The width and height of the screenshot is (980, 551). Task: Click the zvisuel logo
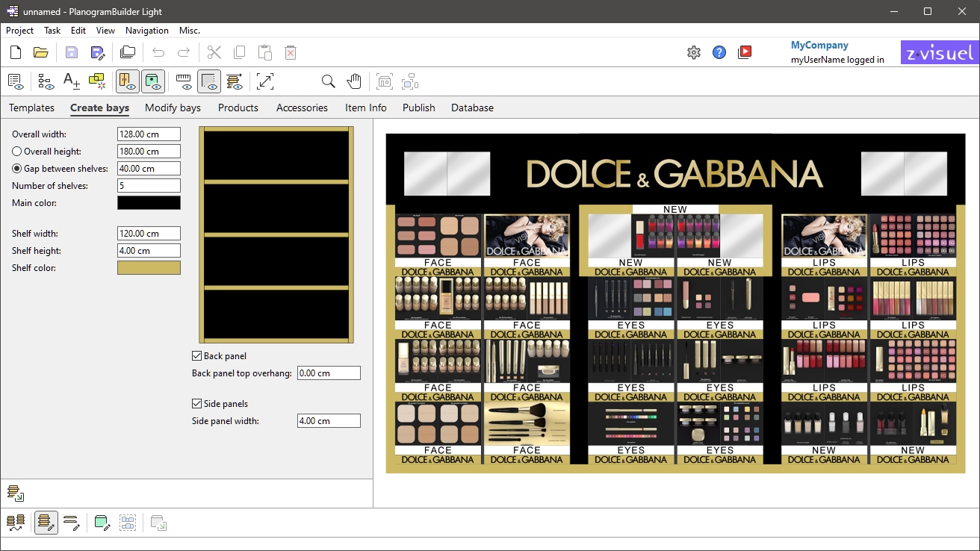pyautogui.click(x=940, y=52)
